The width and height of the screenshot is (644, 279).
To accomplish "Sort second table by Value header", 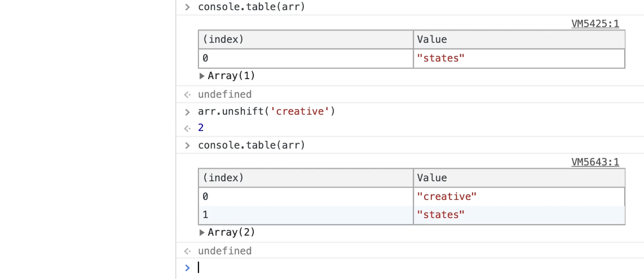I will [519, 178].
